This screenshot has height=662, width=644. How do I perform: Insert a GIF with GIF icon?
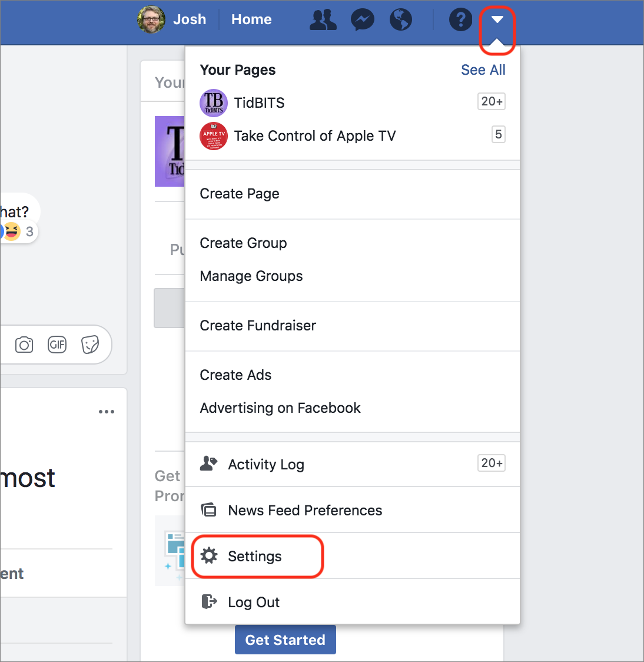pos(57,345)
